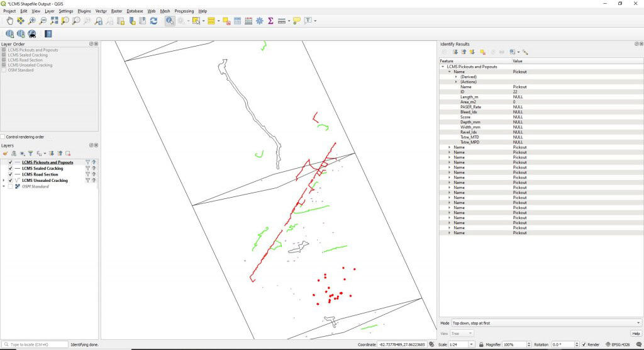The width and height of the screenshot is (644, 350).
Task: Open the Project menu
Action: point(9,11)
